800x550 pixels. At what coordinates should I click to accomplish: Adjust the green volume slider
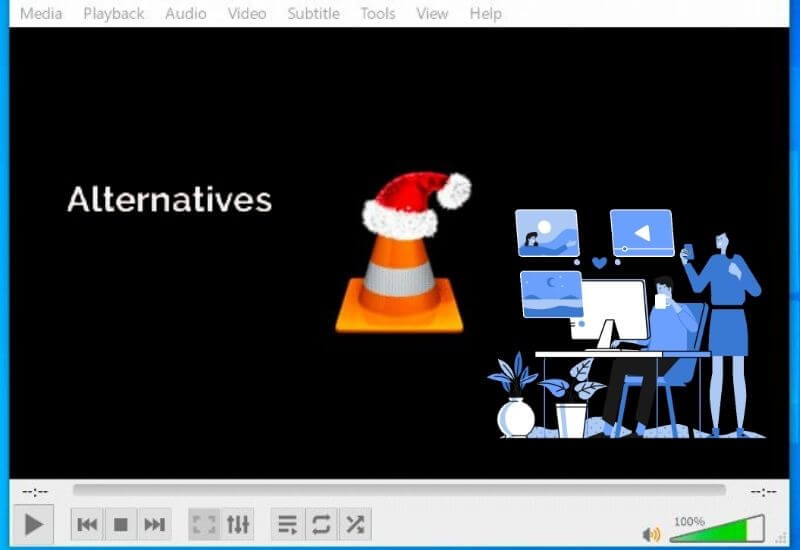(716, 530)
